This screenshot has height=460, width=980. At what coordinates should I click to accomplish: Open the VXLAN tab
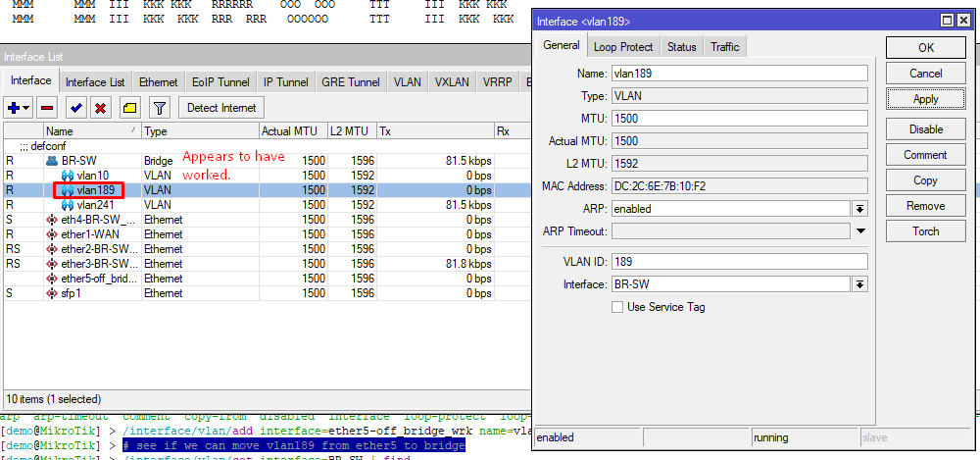point(454,82)
